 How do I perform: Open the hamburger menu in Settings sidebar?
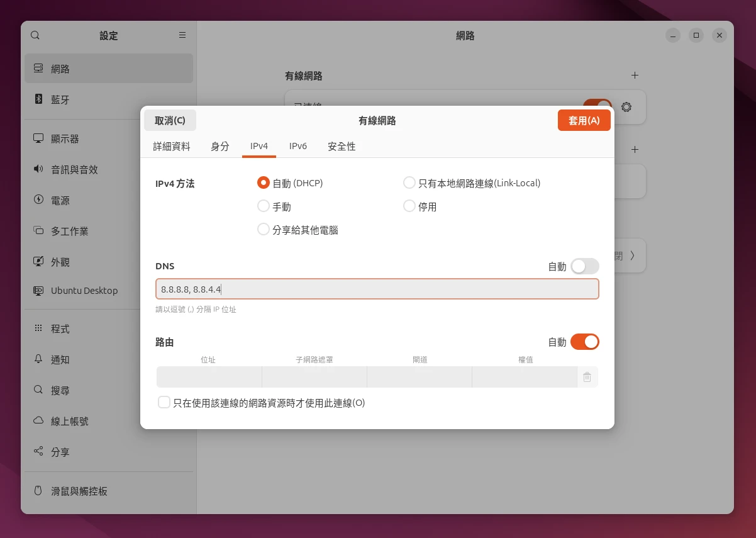point(182,36)
